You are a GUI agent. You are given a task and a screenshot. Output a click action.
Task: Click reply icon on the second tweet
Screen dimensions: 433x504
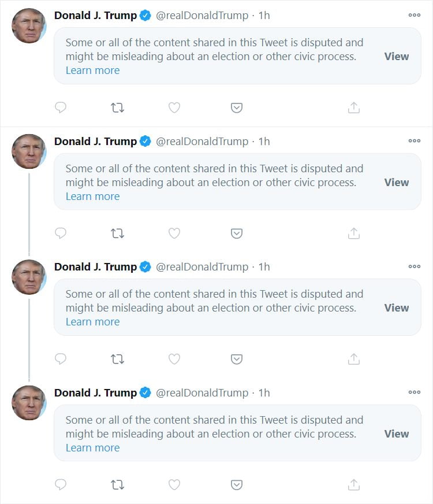click(x=61, y=234)
